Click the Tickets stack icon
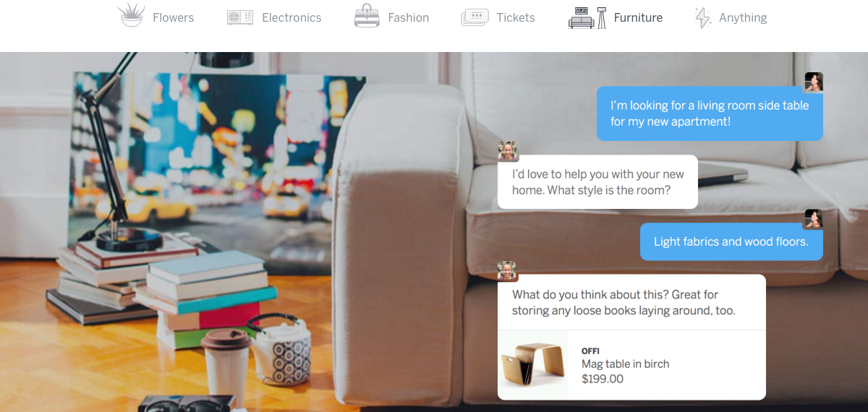Viewport: 868px width, 412px height. [x=475, y=17]
